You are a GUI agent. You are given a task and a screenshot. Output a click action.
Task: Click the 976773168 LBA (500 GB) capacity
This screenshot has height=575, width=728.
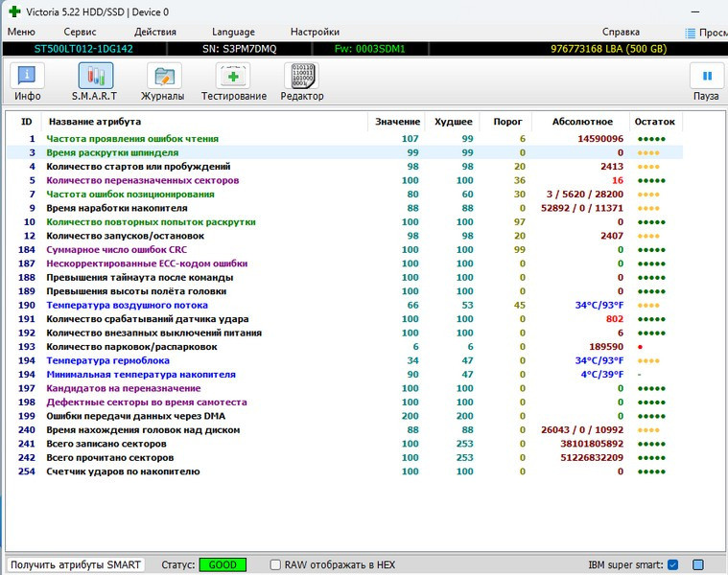tap(609, 49)
